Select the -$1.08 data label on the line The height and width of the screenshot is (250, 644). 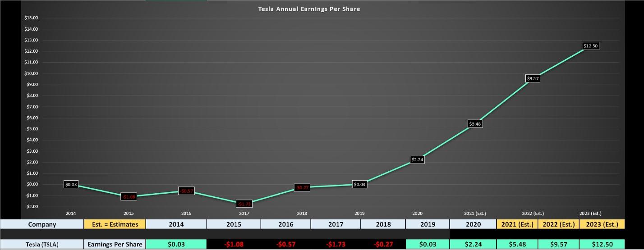(x=129, y=197)
